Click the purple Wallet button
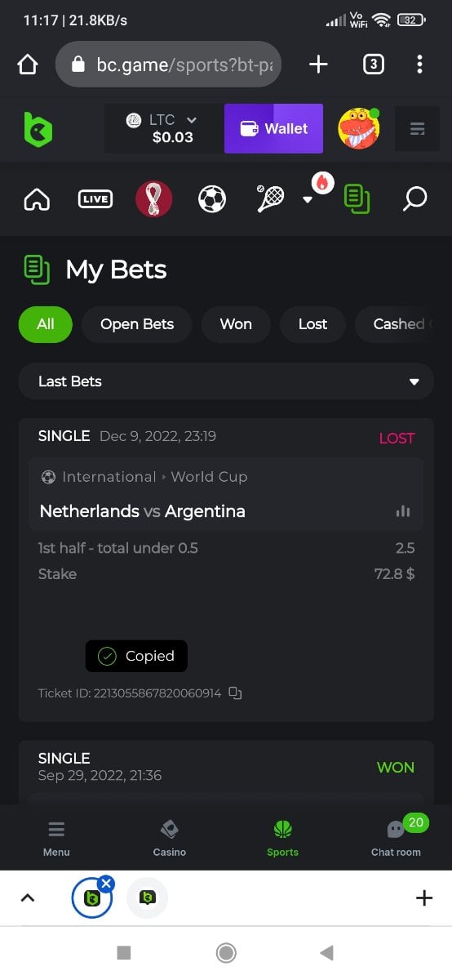This screenshot has height=980, width=452. point(273,128)
